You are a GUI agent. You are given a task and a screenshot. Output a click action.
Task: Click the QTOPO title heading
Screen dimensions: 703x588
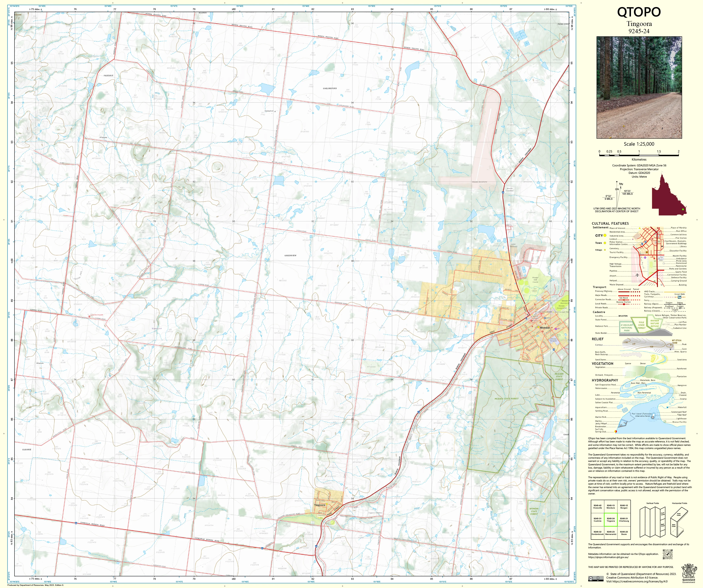639,12
